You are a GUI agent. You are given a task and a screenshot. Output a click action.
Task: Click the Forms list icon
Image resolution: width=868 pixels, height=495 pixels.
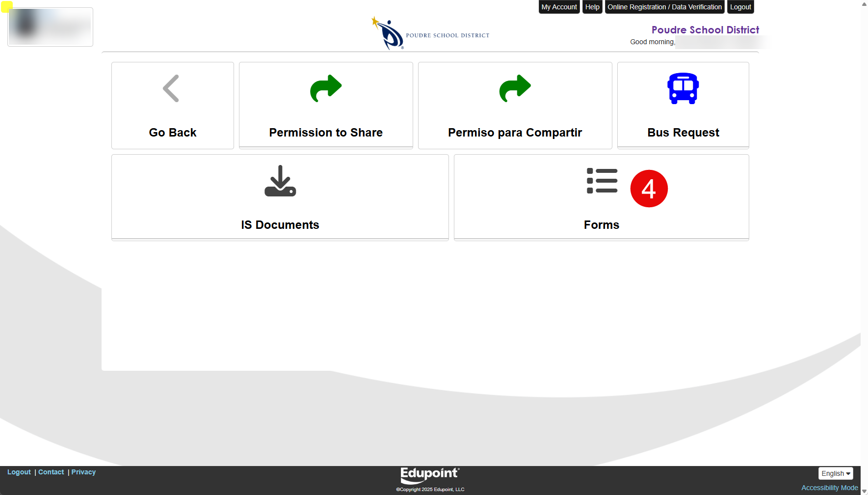[602, 181]
